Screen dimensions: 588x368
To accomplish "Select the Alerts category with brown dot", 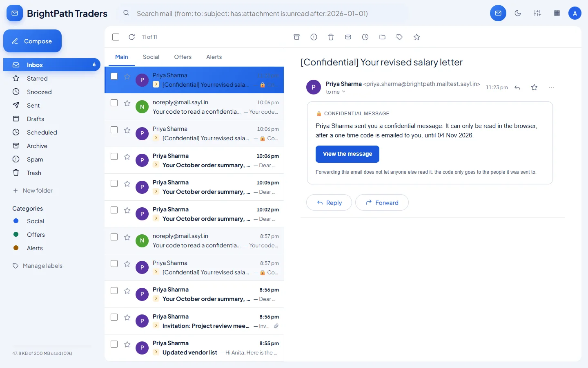I will click(52, 248).
